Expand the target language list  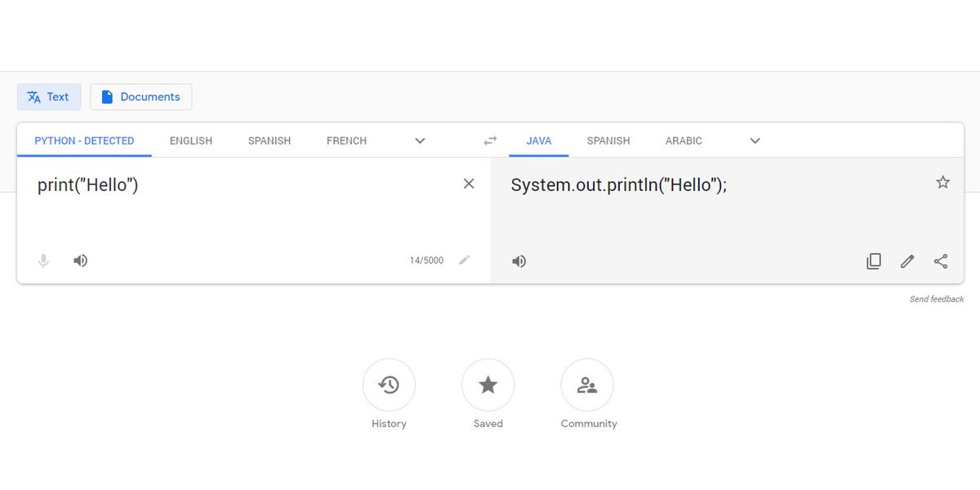click(755, 140)
